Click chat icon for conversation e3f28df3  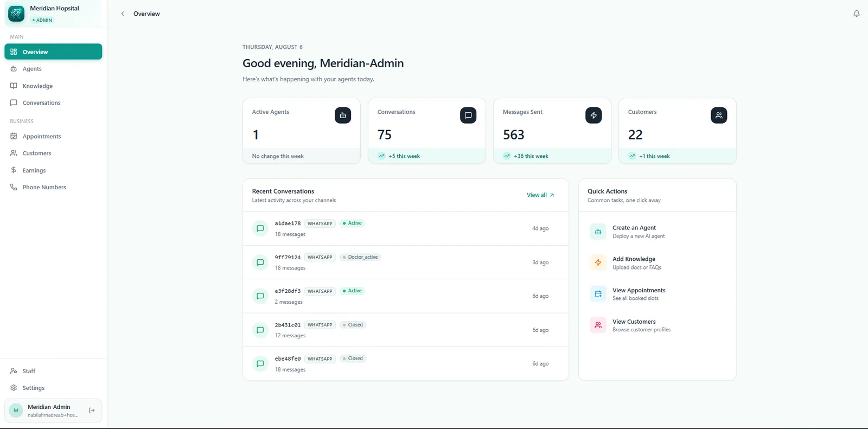pyautogui.click(x=260, y=296)
